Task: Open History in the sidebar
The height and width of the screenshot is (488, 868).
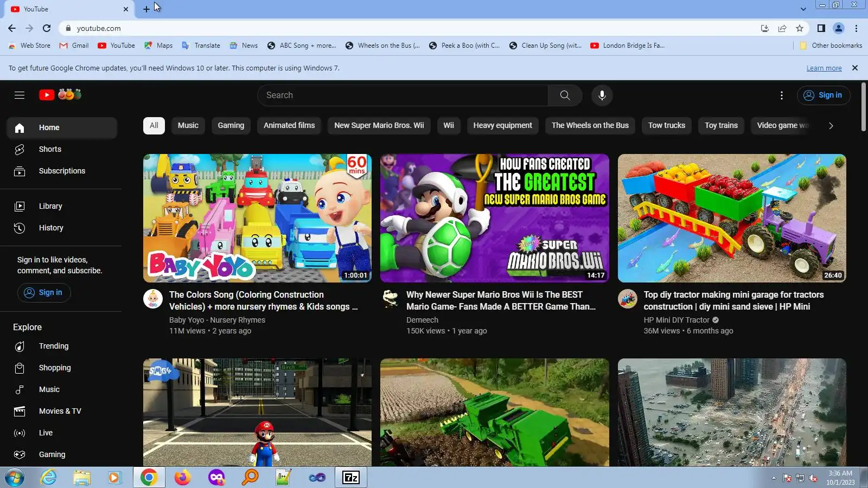Action: pos(62,228)
